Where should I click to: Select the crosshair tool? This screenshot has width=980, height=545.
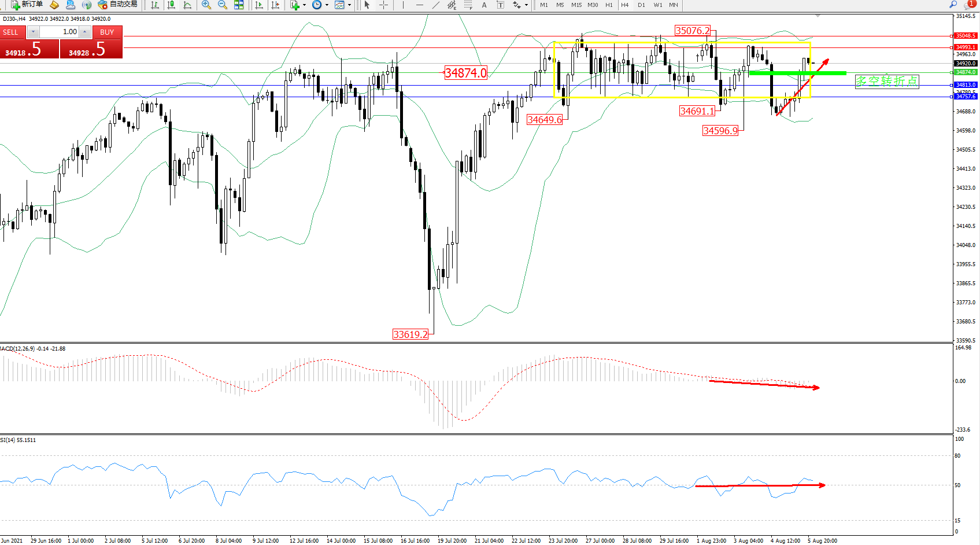click(x=383, y=5)
